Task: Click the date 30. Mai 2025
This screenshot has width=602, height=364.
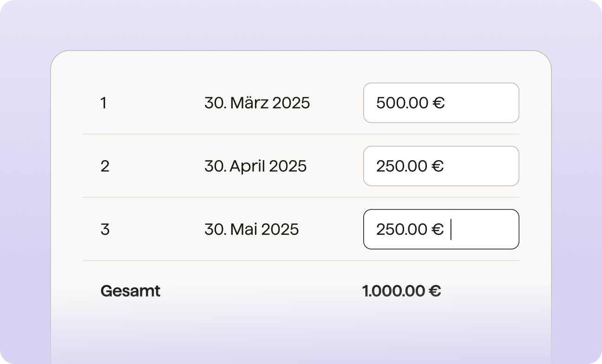Action: coord(251,229)
